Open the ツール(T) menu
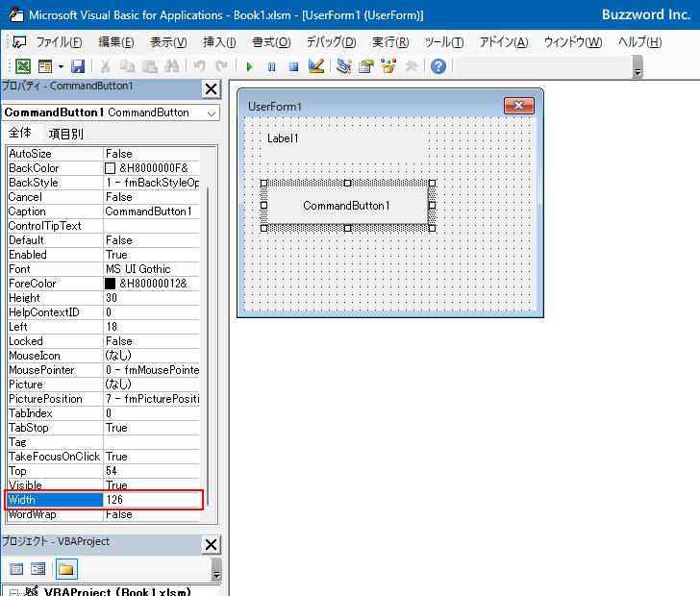Image resolution: width=700 pixels, height=596 pixels. coord(444,42)
